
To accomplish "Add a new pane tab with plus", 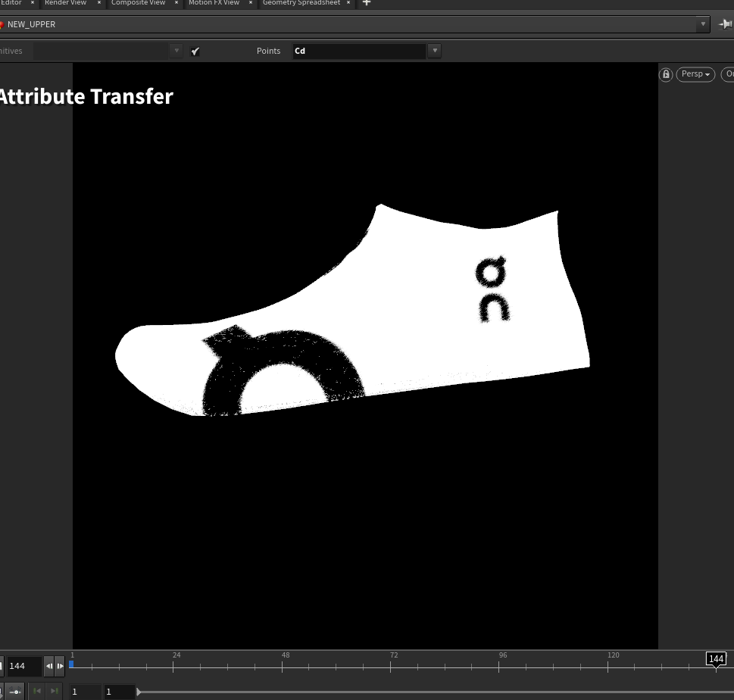I will 367,3.
